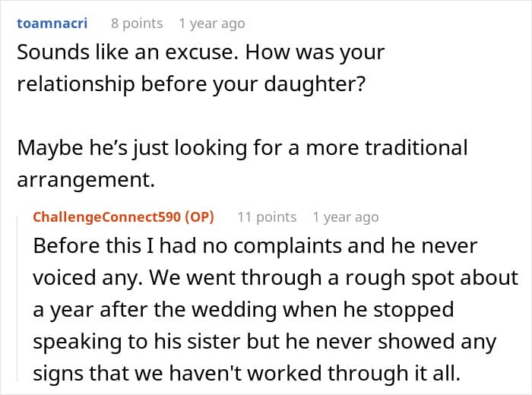Open the ChallengeConnect590 username link
Viewport: 532px width, 395px height.
click(x=107, y=217)
